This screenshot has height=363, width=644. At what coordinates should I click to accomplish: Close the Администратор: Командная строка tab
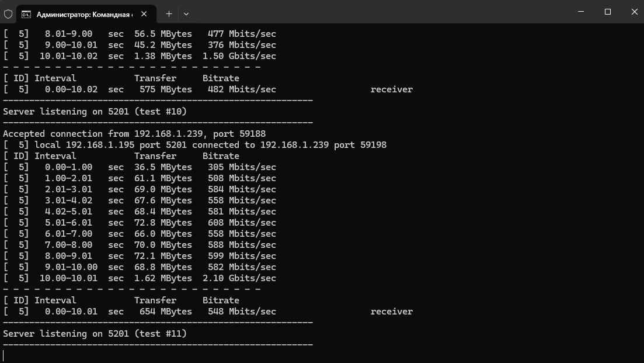(x=144, y=13)
